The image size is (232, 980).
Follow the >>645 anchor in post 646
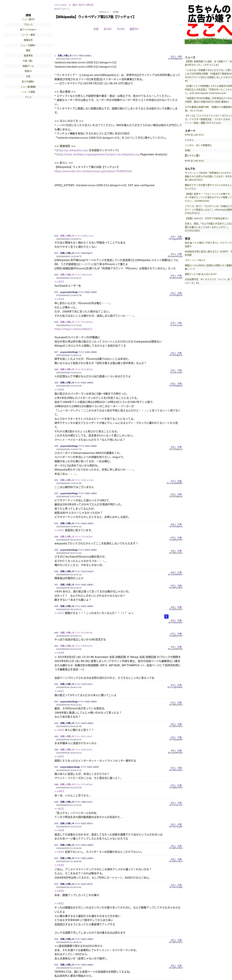click(59, 757)
